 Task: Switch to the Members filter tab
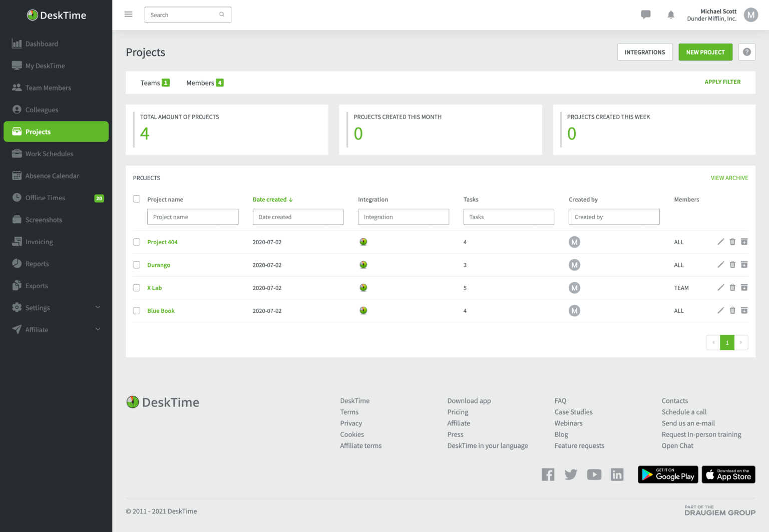(200, 83)
